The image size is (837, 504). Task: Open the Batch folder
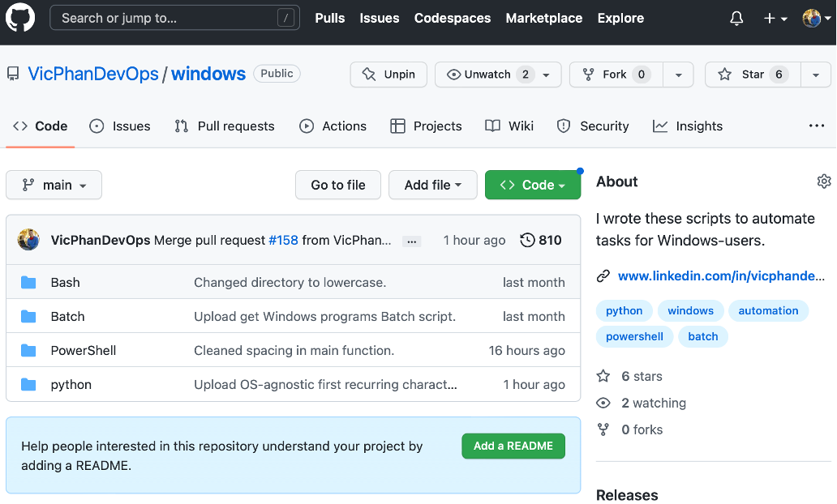(68, 317)
